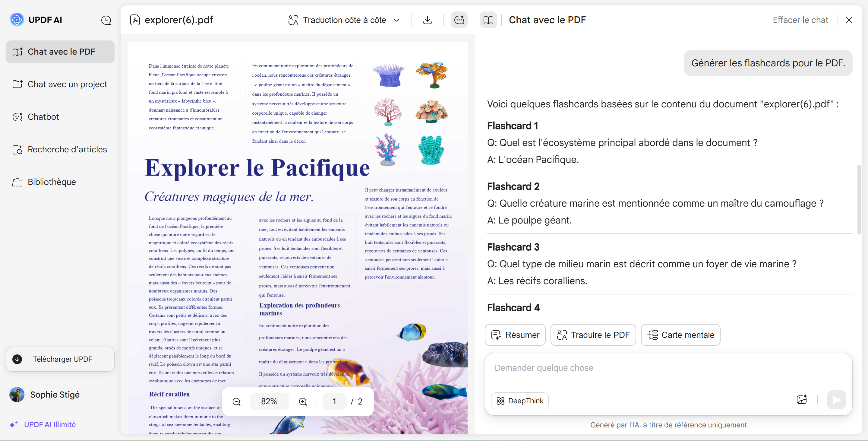The width and height of the screenshot is (868, 441).
Task: Click the open book icon in chat header
Action: pyautogui.click(x=488, y=20)
